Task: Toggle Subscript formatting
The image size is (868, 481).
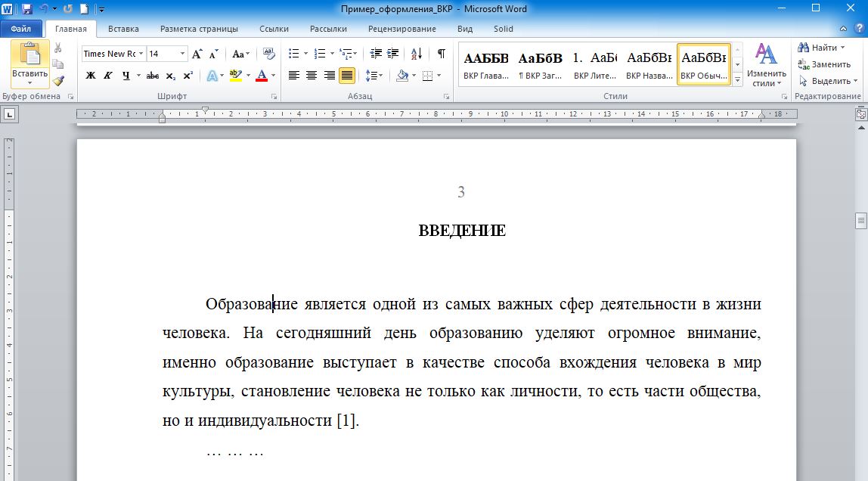Action: (x=171, y=76)
